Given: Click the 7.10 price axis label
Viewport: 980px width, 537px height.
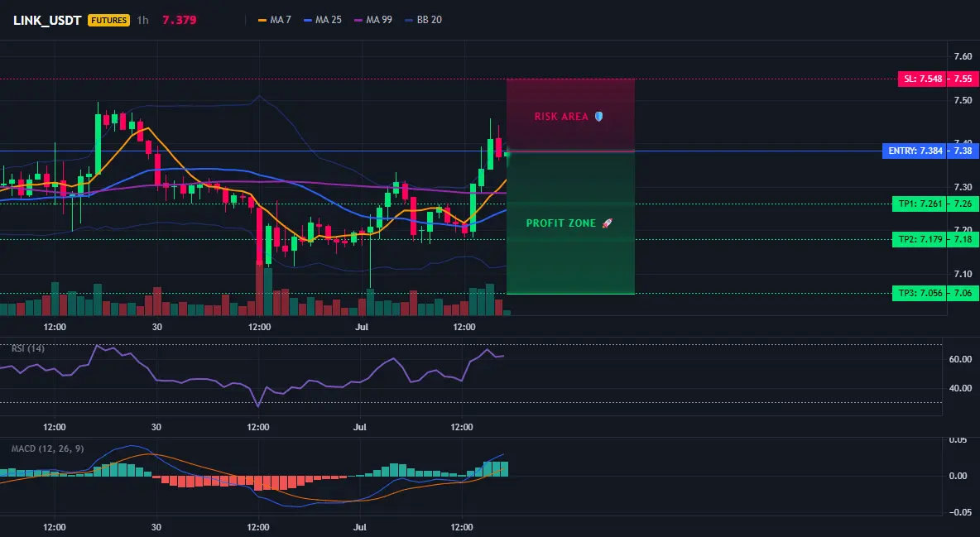Looking at the screenshot, I should (963, 274).
